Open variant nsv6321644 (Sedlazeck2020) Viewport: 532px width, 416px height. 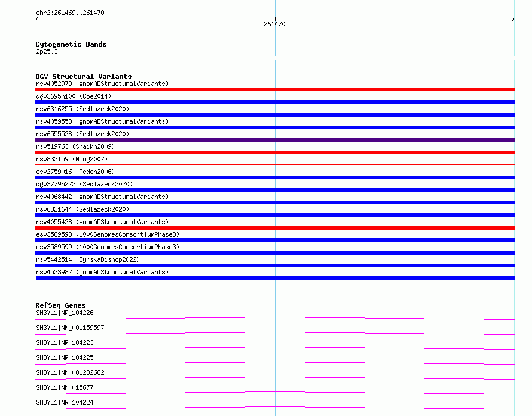coord(82,209)
